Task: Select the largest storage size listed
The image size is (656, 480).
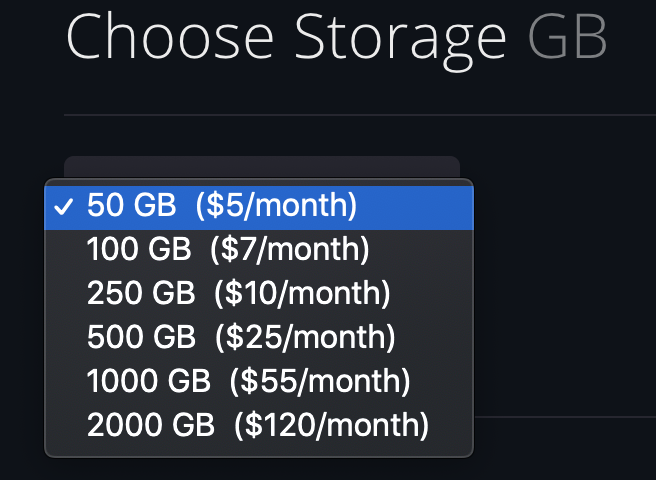Action: 258,426
